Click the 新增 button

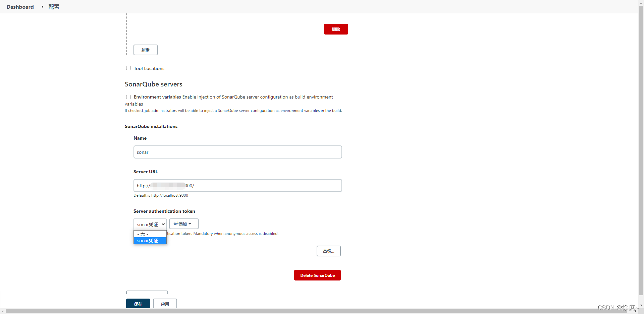click(x=145, y=50)
